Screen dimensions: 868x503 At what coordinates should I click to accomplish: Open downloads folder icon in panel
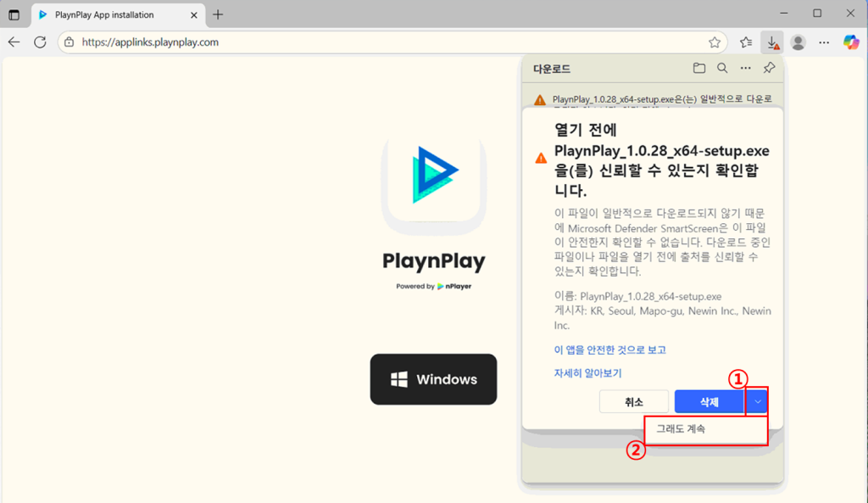tap(698, 68)
